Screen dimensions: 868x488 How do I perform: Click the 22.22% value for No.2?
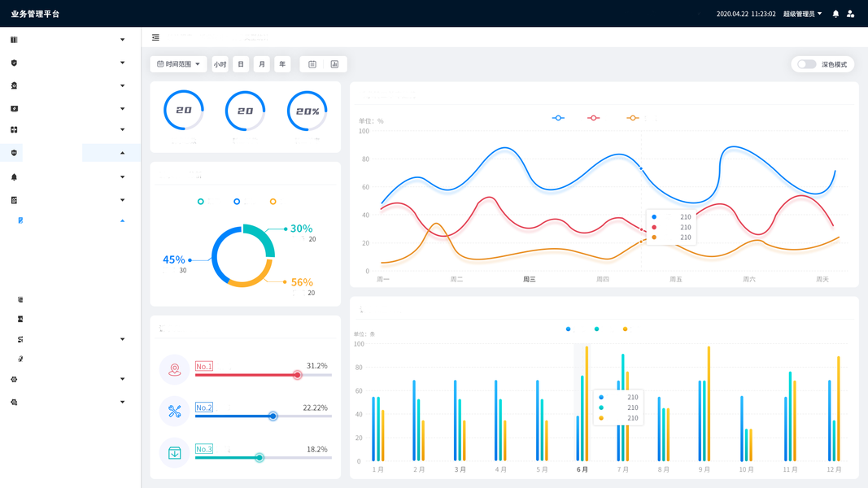[315, 407]
